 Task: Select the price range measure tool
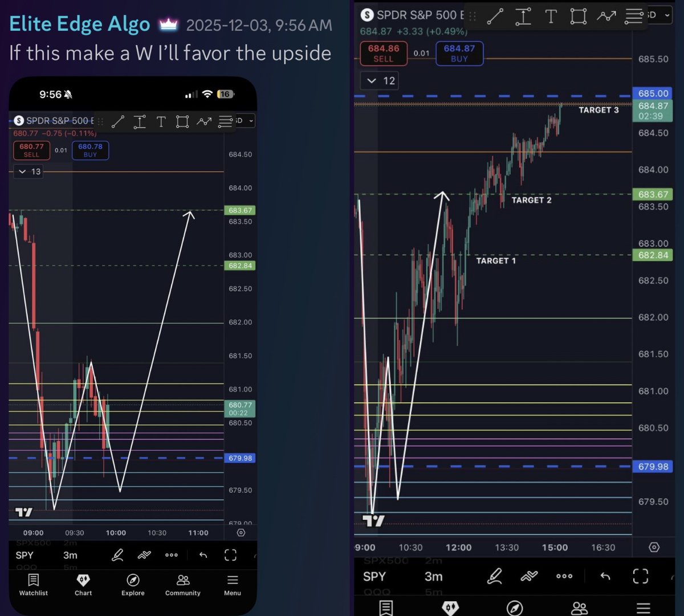pos(522,17)
